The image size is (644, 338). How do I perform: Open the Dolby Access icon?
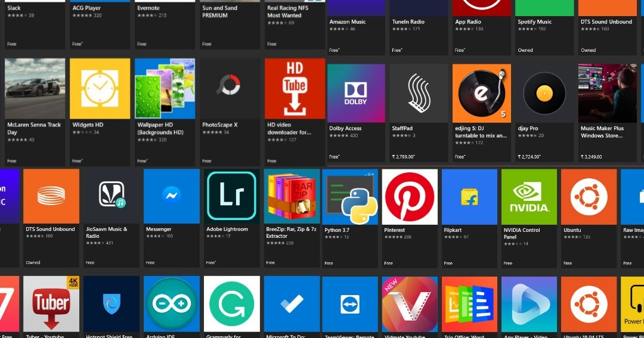[x=356, y=93]
